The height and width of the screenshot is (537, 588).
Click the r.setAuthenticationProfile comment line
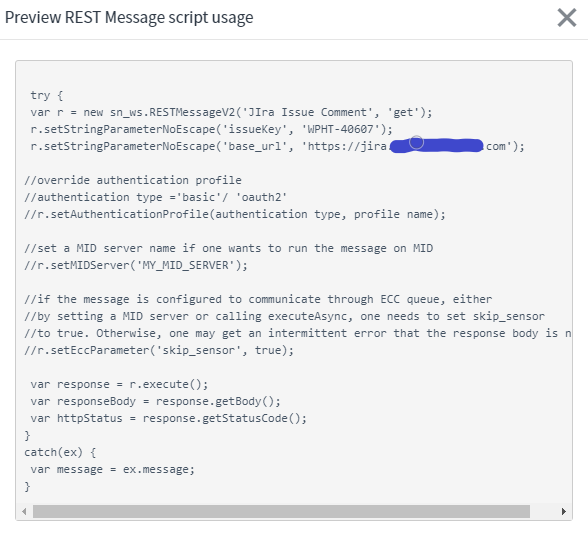click(x=235, y=214)
